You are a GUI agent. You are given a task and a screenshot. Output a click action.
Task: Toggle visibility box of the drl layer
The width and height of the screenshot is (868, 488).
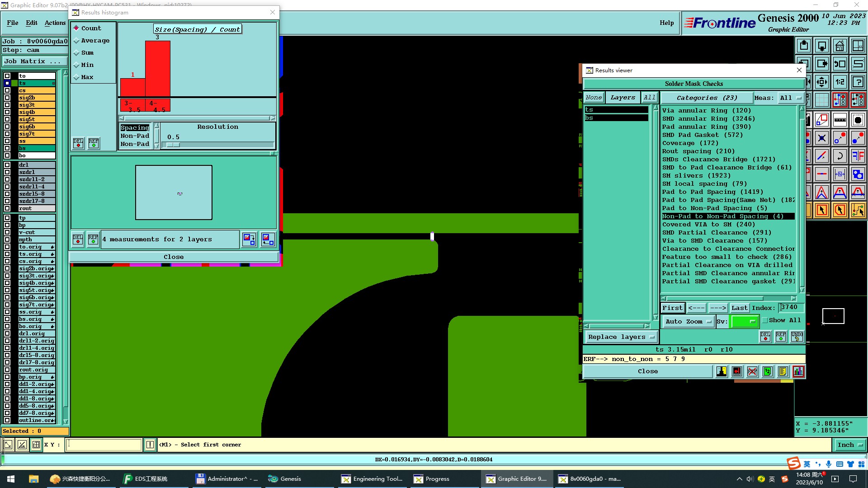pos(7,165)
